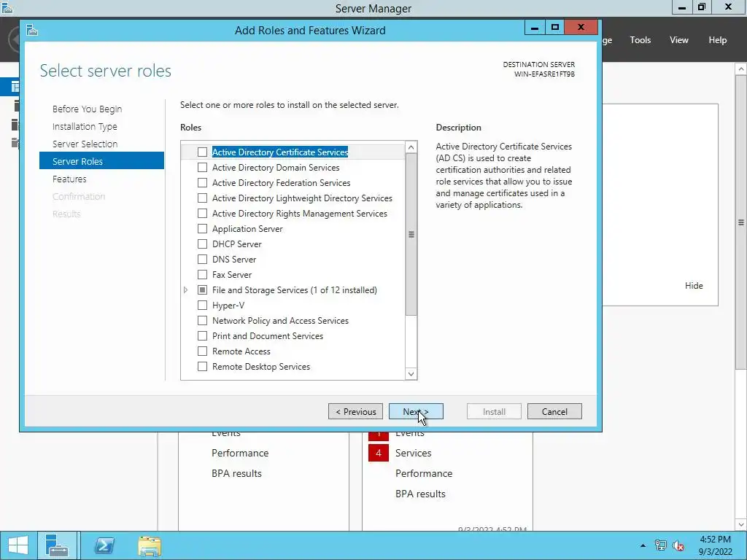Click Hide link in Server Manager
Viewport: 747px width, 560px height.
point(694,286)
